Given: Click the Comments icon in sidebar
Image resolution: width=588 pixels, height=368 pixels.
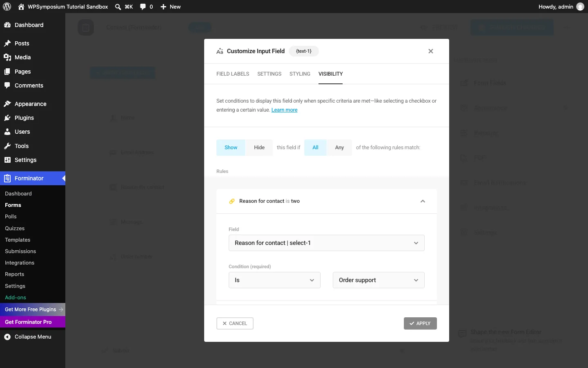Looking at the screenshot, I should click(x=7, y=85).
